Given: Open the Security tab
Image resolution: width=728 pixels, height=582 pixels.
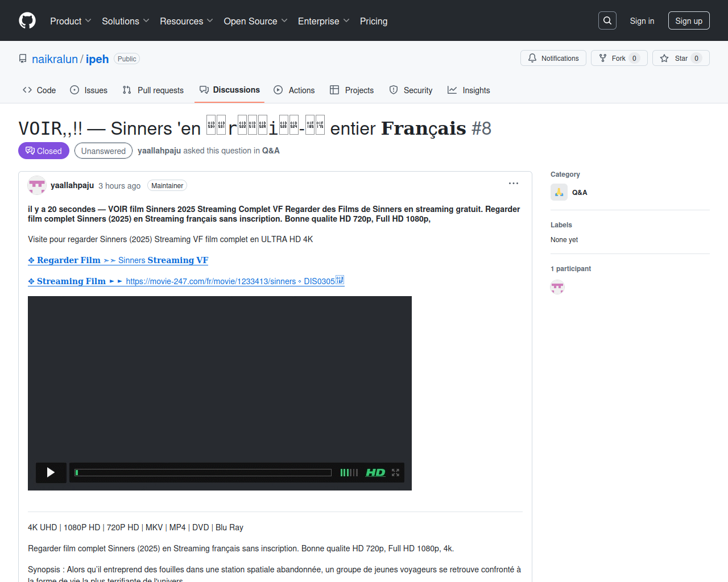Looking at the screenshot, I should click(411, 90).
